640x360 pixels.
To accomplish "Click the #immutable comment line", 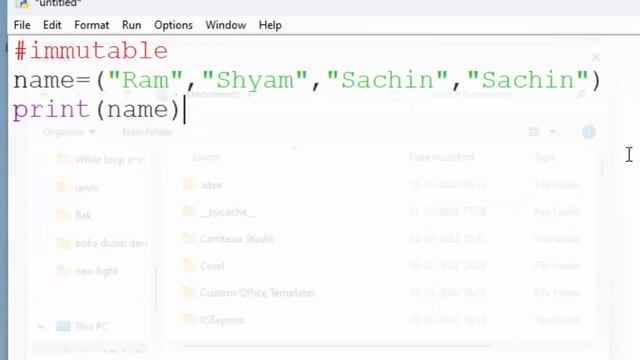I will point(91,51).
